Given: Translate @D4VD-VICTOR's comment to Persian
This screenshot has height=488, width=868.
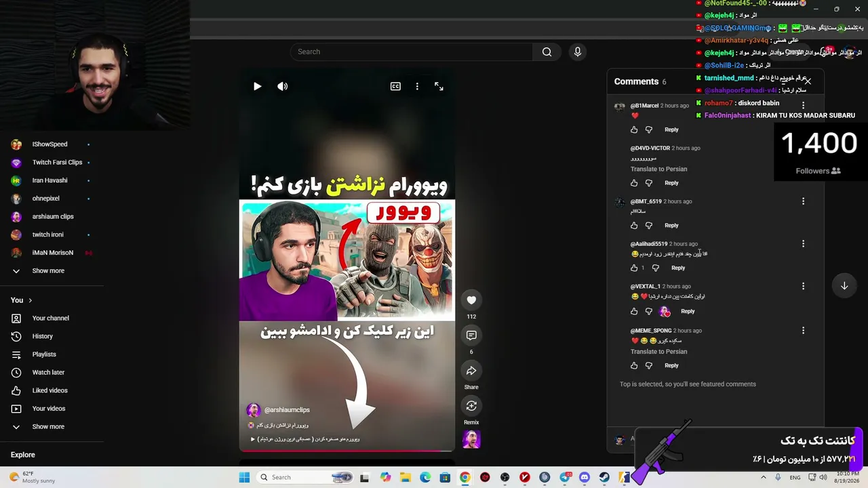Looking at the screenshot, I should (658, 169).
